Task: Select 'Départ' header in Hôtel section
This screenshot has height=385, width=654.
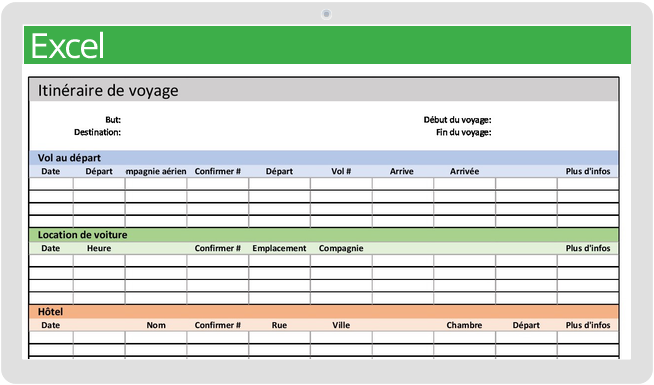Action: 526,325
